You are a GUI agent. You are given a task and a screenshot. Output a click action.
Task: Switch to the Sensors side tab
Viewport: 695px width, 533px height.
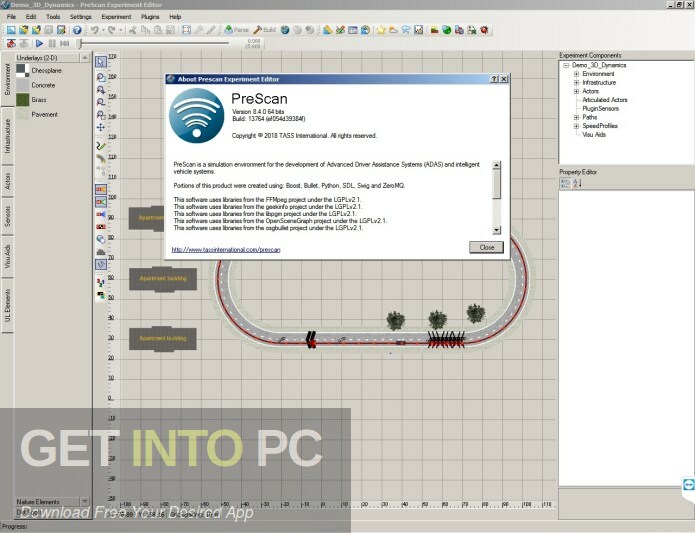8,216
